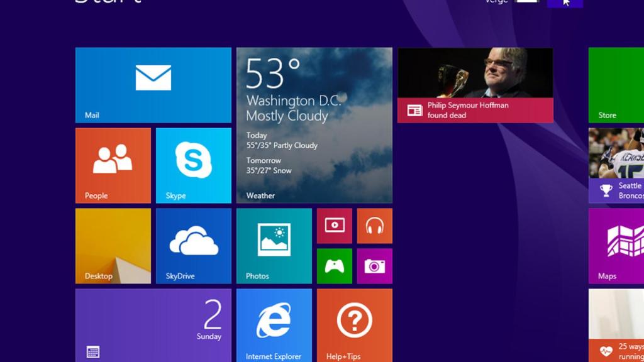
Task: Open the Calendar tile showing Sunday 2
Action: (x=153, y=326)
